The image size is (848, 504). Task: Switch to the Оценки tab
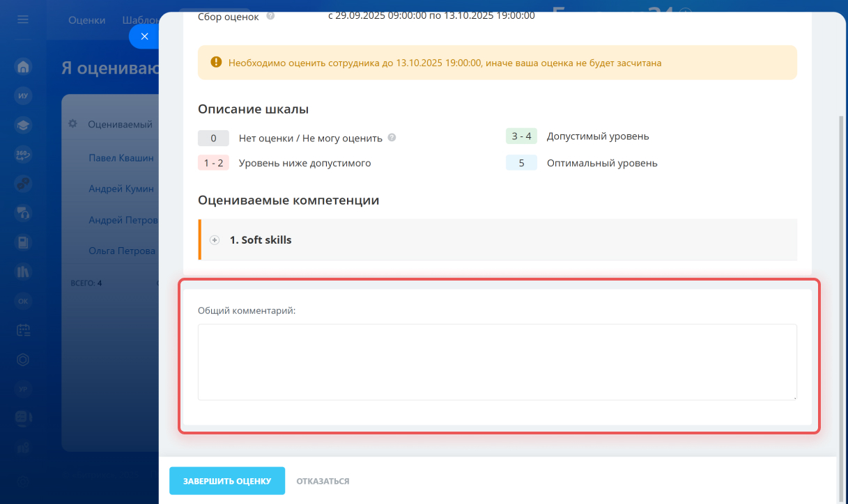[x=86, y=20]
